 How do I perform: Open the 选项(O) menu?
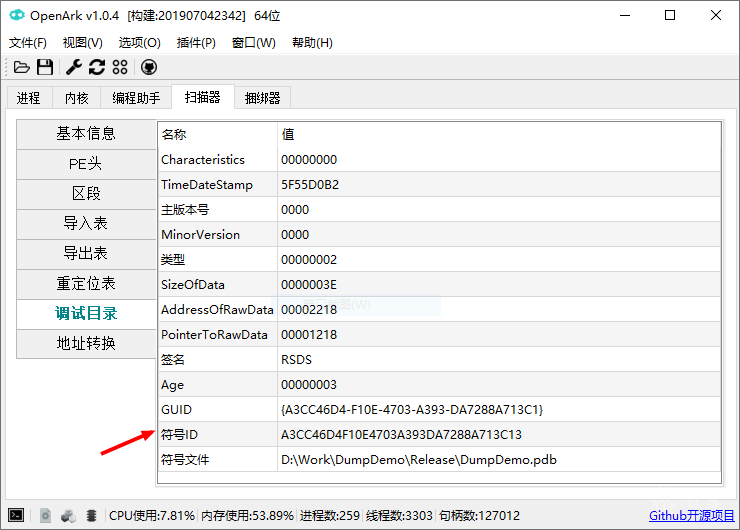point(139,43)
